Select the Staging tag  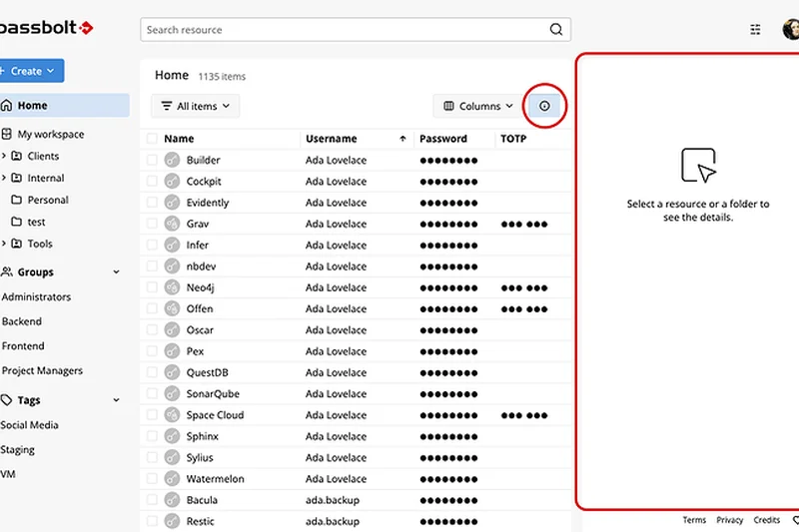point(18,449)
